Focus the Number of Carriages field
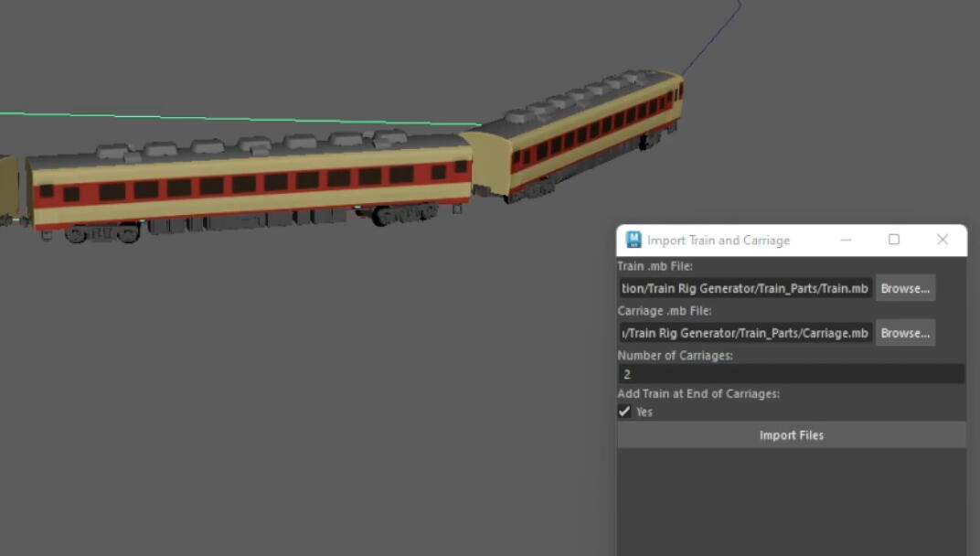The width and height of the screenshot is (980, 556). pos(791,374)
